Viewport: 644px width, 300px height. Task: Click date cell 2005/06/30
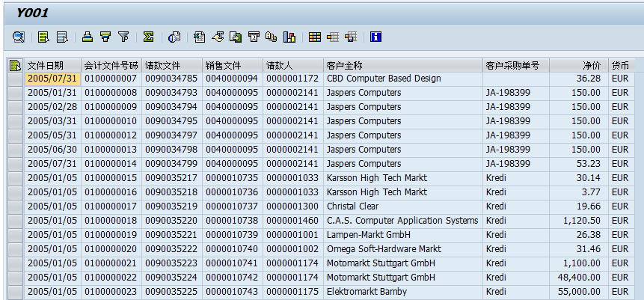point(52,150)
